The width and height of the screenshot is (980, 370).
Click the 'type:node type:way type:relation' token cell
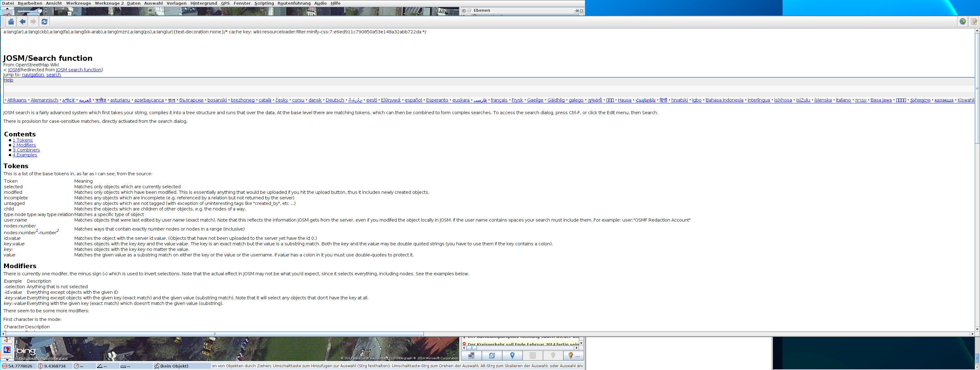tap(39, 215)
